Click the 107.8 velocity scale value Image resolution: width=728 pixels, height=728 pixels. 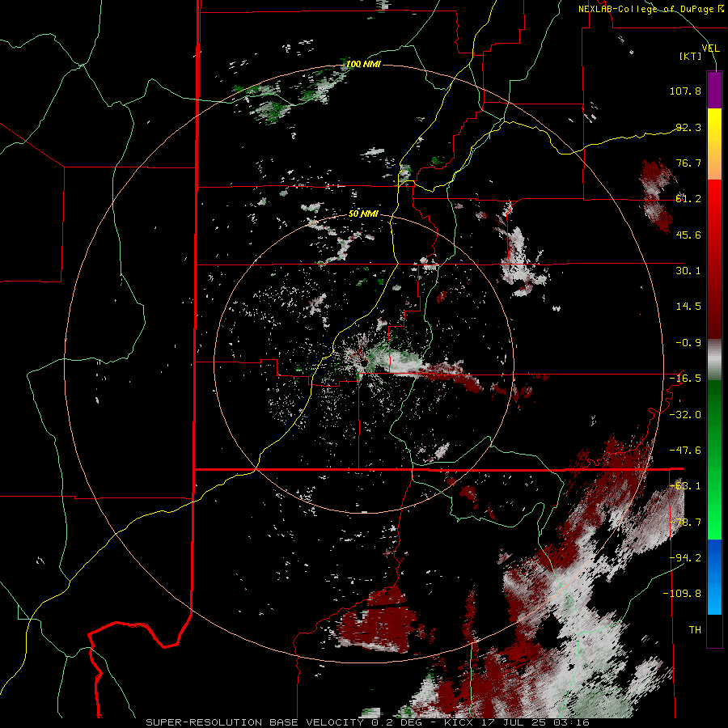coord(685,91)
